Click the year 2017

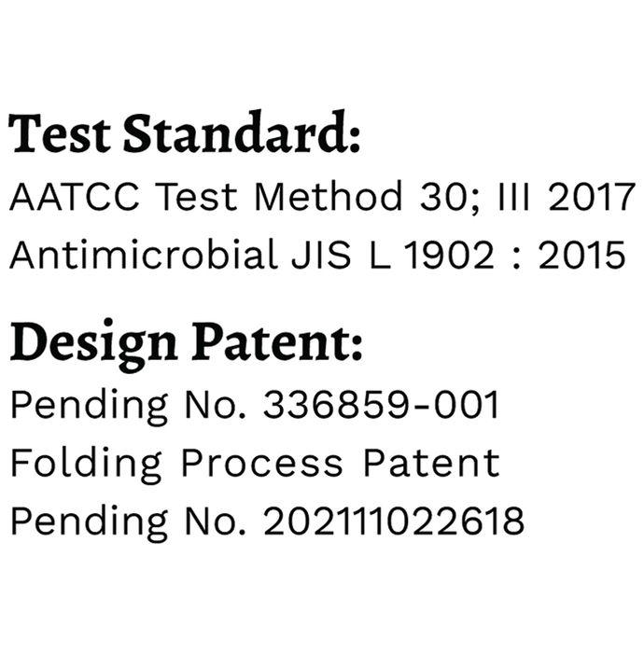(592, 198)
